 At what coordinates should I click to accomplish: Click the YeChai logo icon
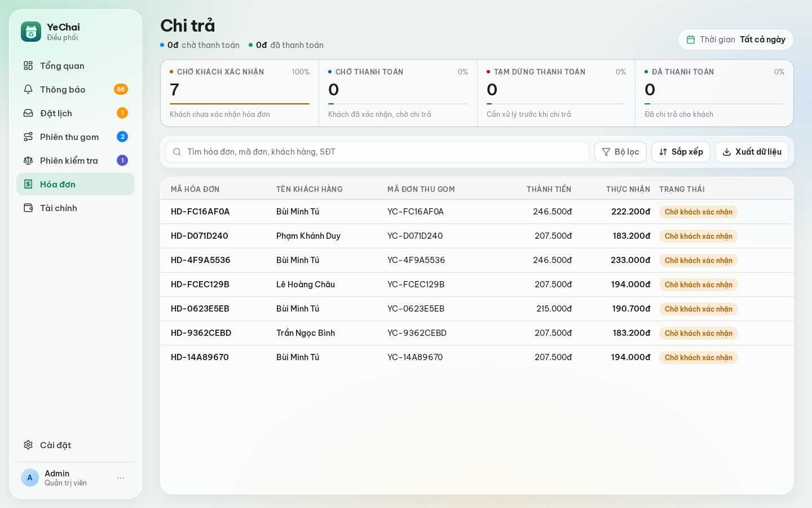tap(31, 32)
